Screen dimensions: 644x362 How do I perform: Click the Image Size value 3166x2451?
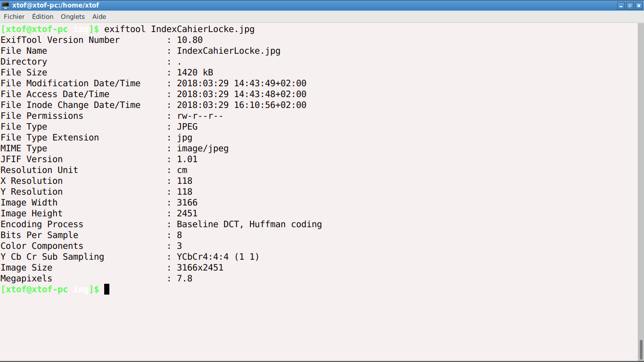coord(200,268)
